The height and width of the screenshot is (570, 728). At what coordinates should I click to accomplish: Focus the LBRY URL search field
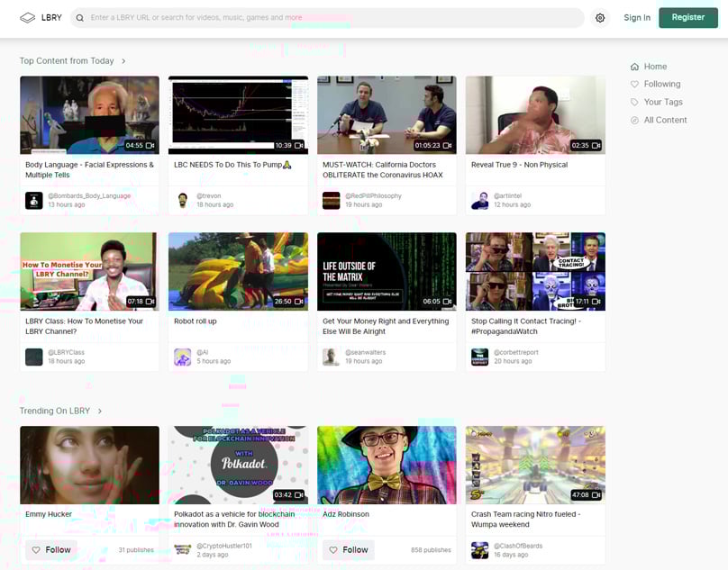(x=327, y=18)
